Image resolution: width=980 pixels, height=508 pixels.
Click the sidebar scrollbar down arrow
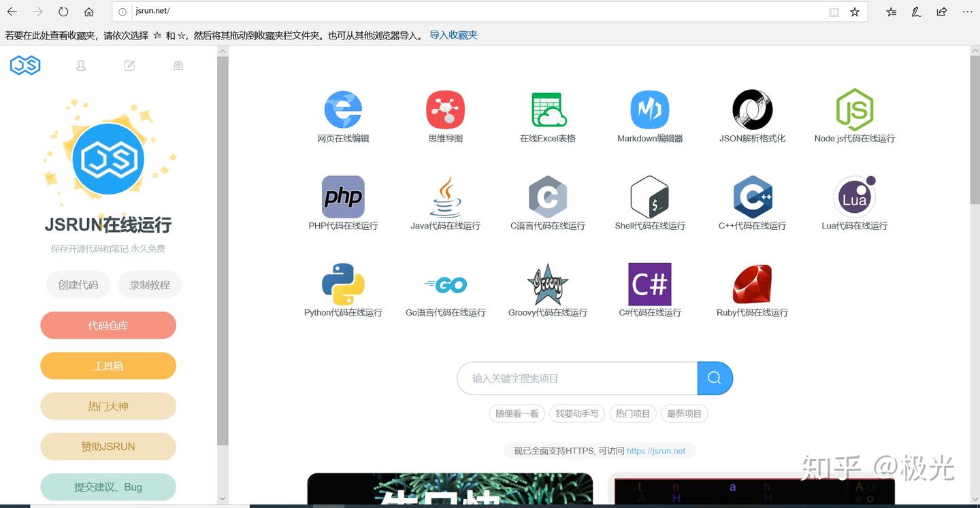[x=223, y=498]
